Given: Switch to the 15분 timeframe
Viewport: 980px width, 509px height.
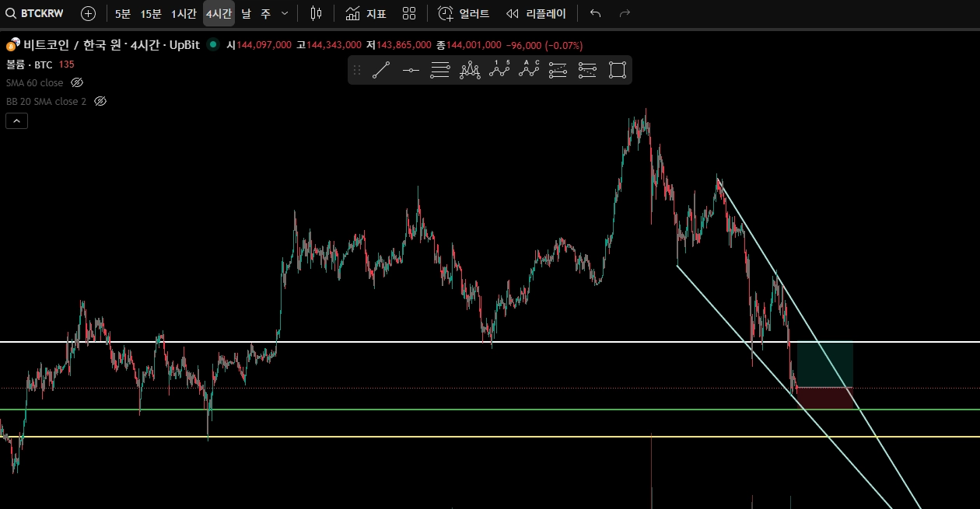Looking at the screenshot, I should tap(151, 13).
